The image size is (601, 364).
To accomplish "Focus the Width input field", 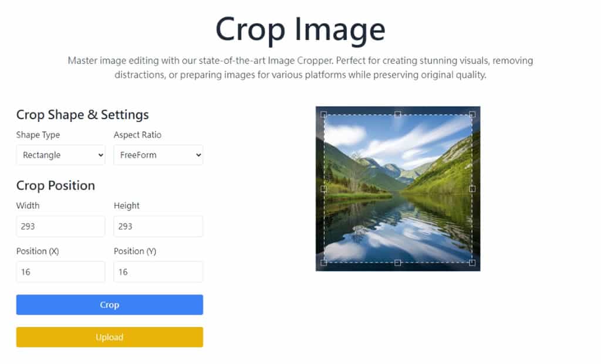I will pos(60,226).
